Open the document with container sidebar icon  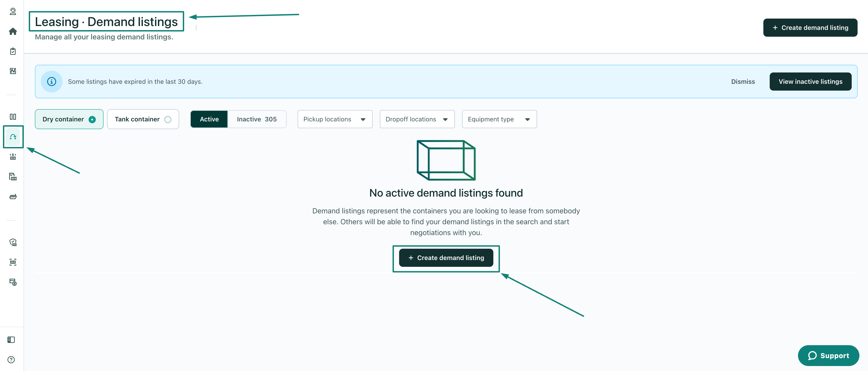pos(13,177)
